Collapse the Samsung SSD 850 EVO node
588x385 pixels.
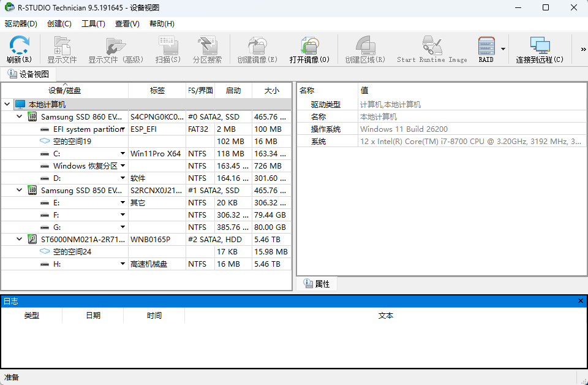[19, 190]
